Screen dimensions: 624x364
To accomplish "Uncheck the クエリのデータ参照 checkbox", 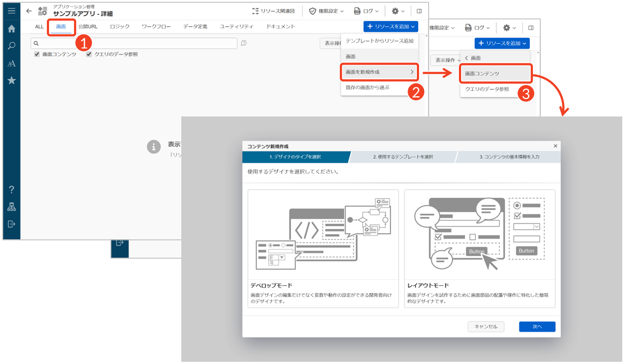I will 89,54.
